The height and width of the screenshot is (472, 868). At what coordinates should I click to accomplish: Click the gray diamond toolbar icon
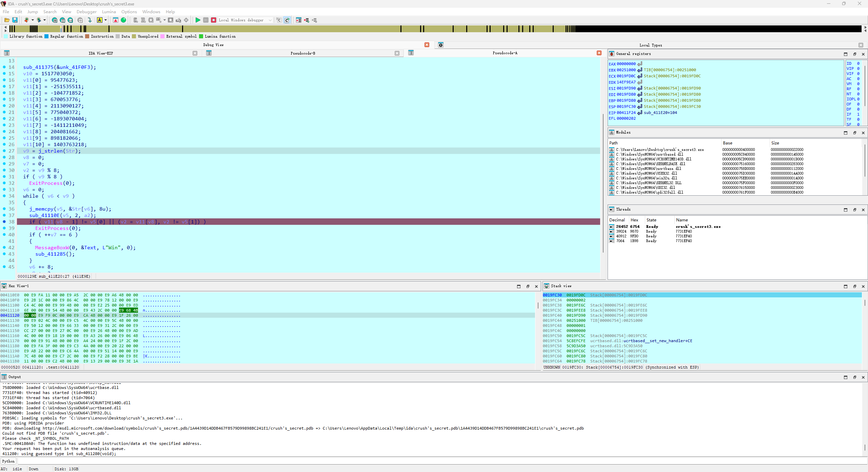point(186,20)
